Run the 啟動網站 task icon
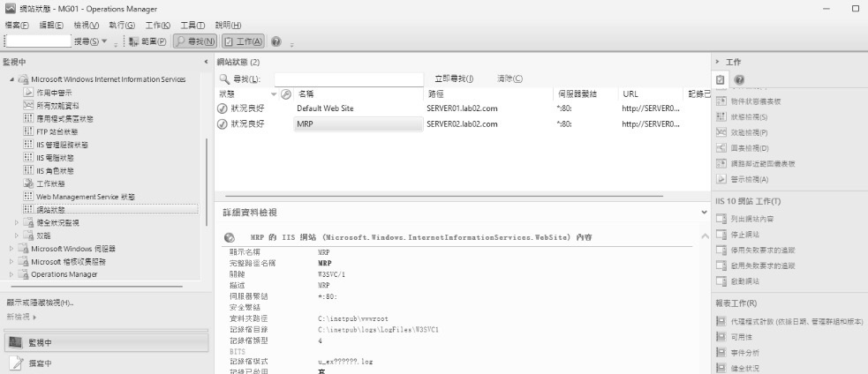This screenshot has height=374, width=868. point(721,281)
